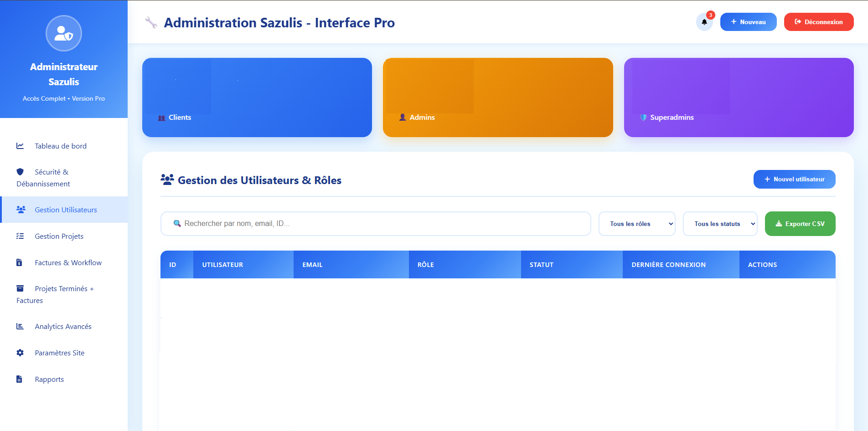Click the Analytics Avancés chart icon
This screenshot has width=868, height=431.
pyautogui.click(x=20, y=326)
